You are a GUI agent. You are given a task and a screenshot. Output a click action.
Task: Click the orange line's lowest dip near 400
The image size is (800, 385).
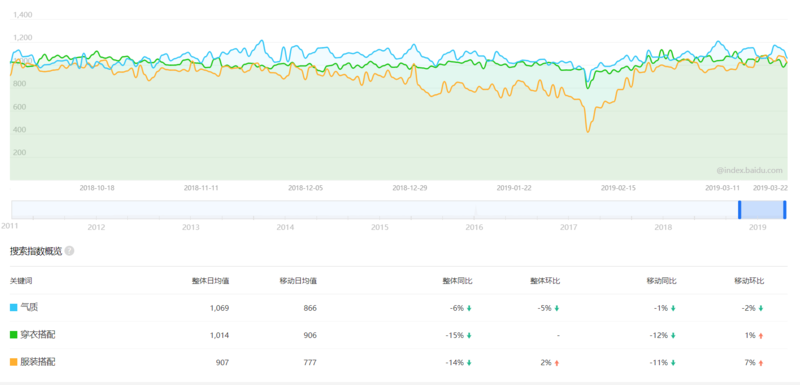coord(588,131)
